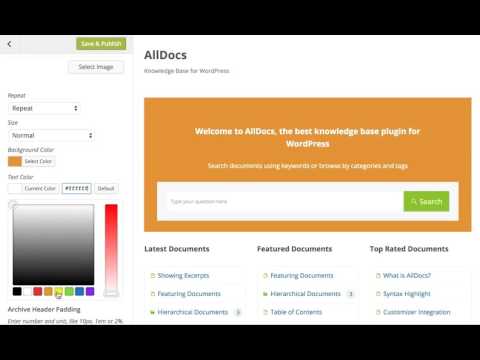Click the Knowledge Base for WordPress tagline
Image resolution: width=480 pixels, height=360 pixels.
pyautogui.click(x=187, y=71)
